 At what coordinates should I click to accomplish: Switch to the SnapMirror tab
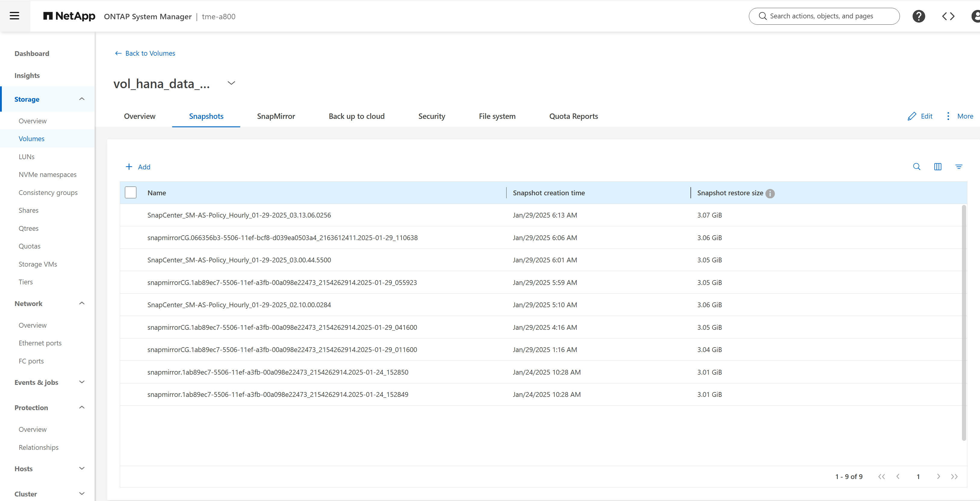coord(275,116)
